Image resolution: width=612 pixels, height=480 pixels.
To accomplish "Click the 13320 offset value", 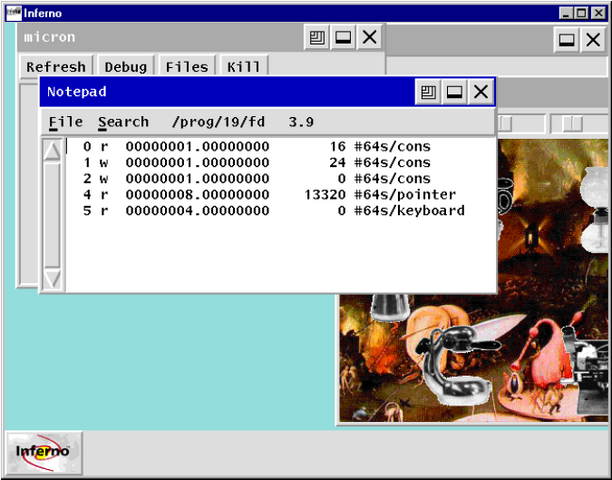I will tap(325, 195).
